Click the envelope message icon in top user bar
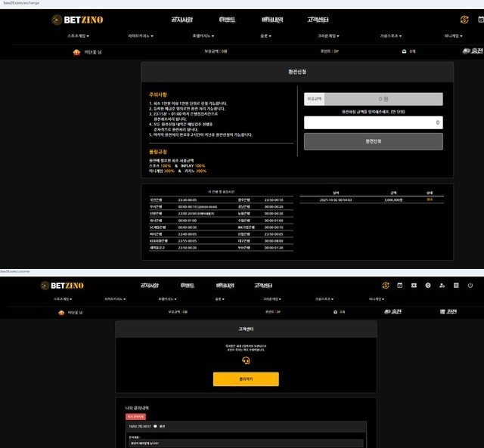 [x=404, y=52]
